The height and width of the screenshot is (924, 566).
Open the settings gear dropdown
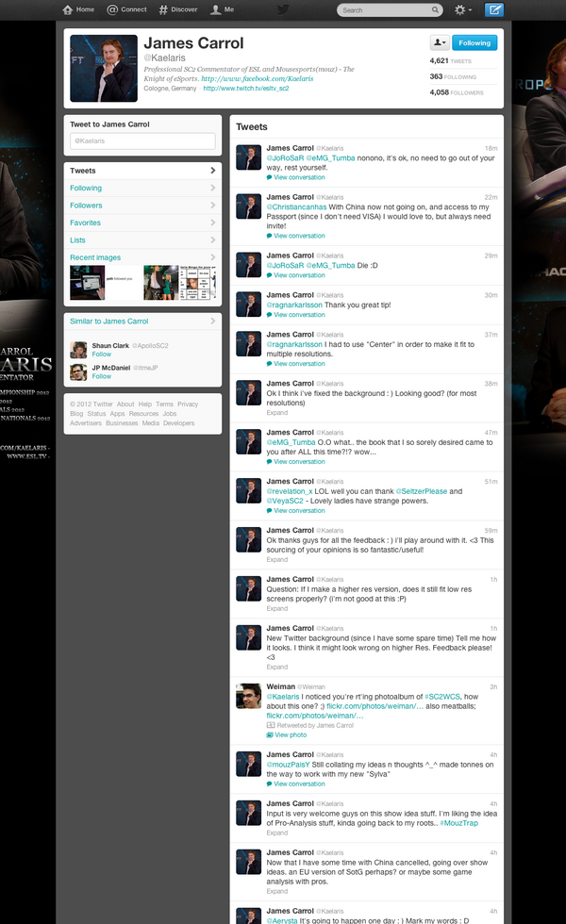click(463, 9)
